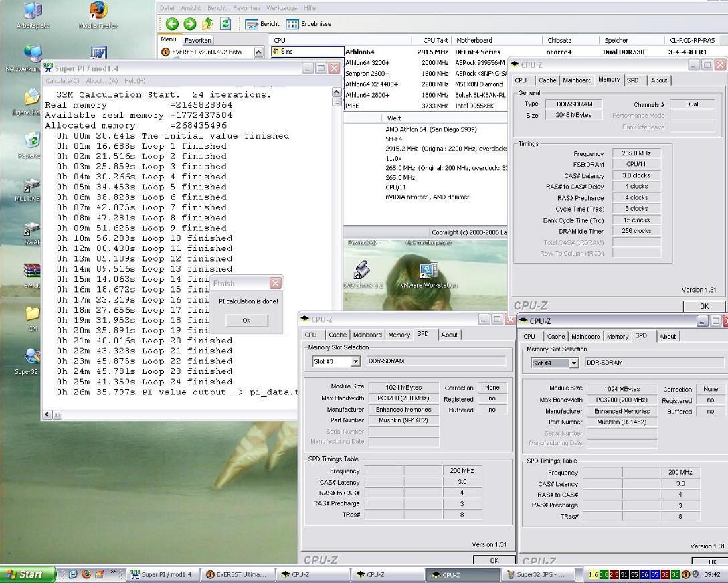Image resolution: width=728 pixels, height=583 pixels.
Task: Open Bericht report toolbar button
Action: [x=262, y=24]
